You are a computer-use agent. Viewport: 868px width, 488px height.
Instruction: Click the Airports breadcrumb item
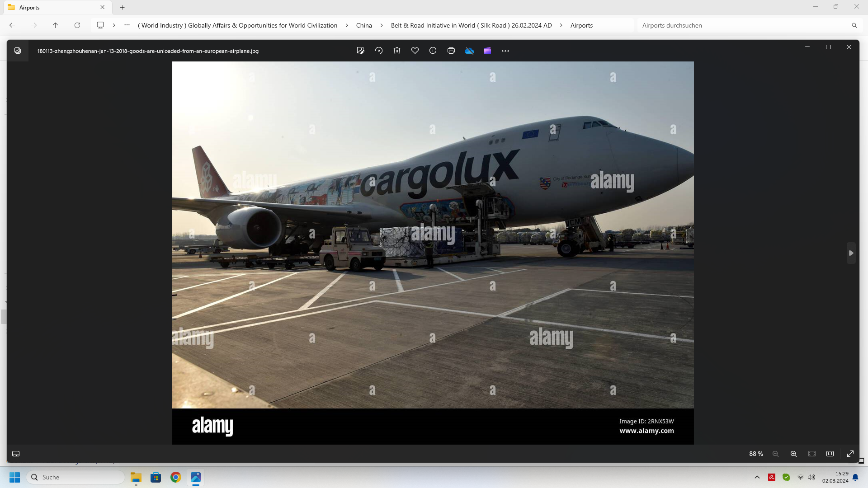pyautogui.click(x=581, y=25)
